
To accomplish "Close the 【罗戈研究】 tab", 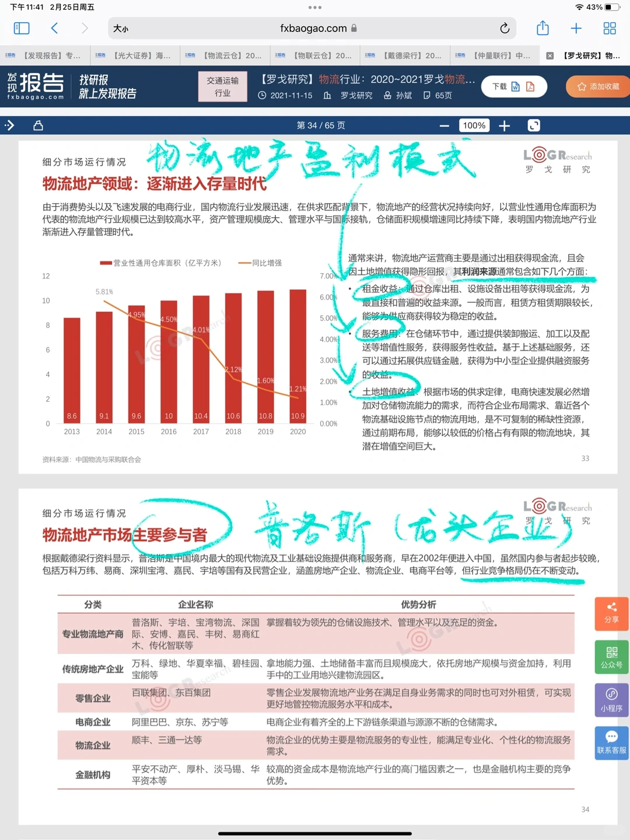I will click(x=549, y=56).
